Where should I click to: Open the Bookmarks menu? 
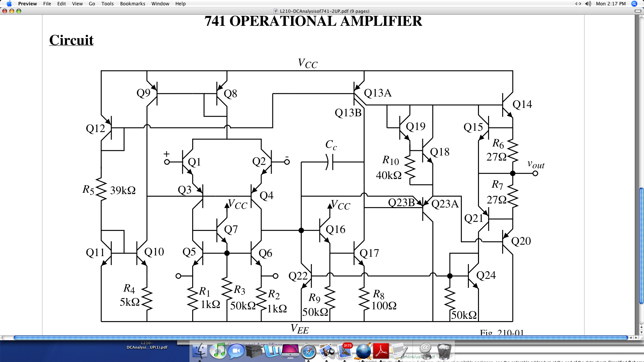pyautogui.click(x=132, y=4)
